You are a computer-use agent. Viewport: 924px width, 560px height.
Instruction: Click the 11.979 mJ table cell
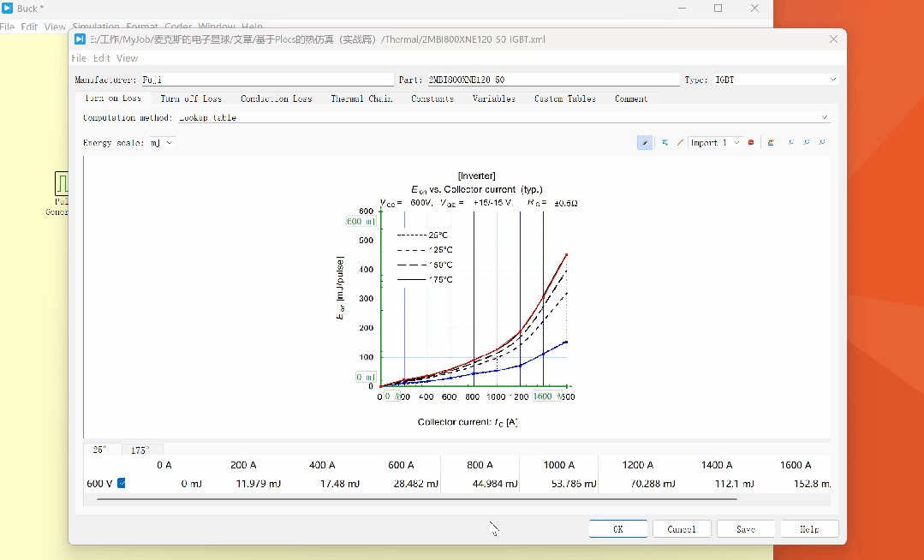click(x=259, y=484)
